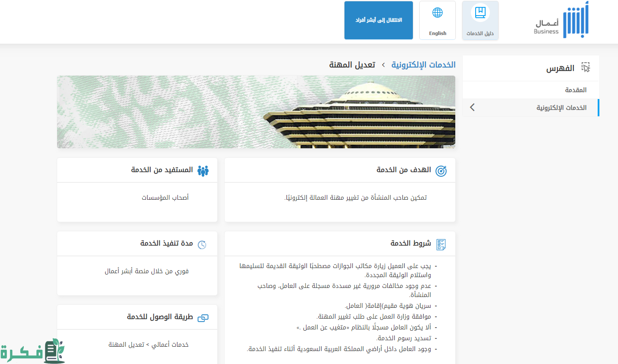Click the link icon for طريقة الوصول للخدمة
This screenshot has height=364, width=618.
pos(203,318)
